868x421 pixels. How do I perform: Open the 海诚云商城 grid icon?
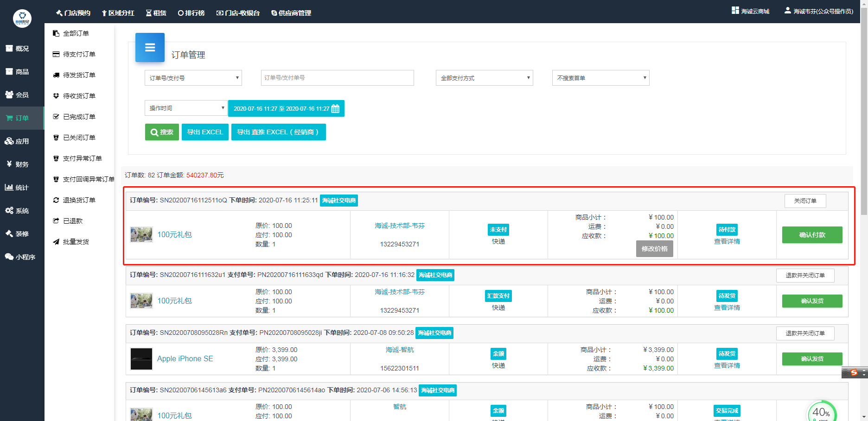point(735,11)
